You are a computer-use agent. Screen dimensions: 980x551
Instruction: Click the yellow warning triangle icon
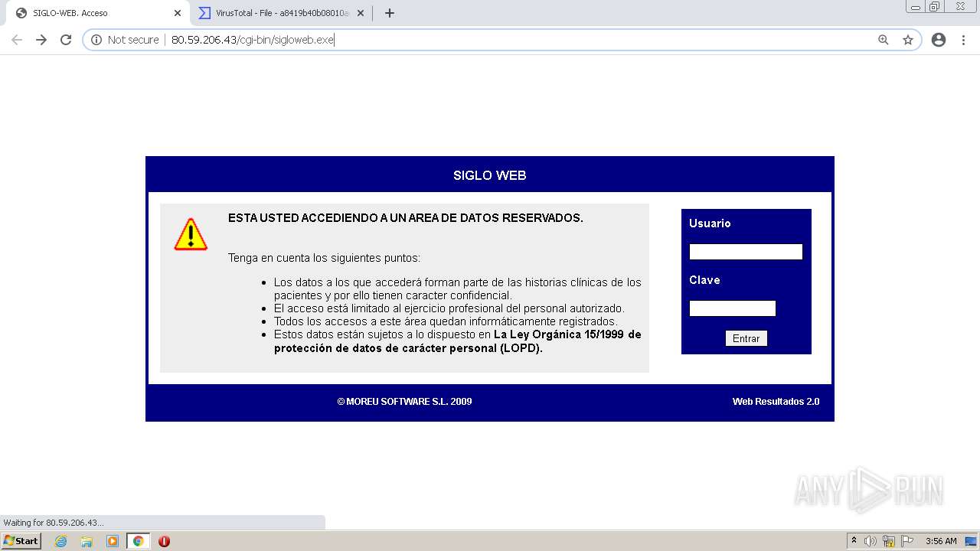(x=191, y=234)
